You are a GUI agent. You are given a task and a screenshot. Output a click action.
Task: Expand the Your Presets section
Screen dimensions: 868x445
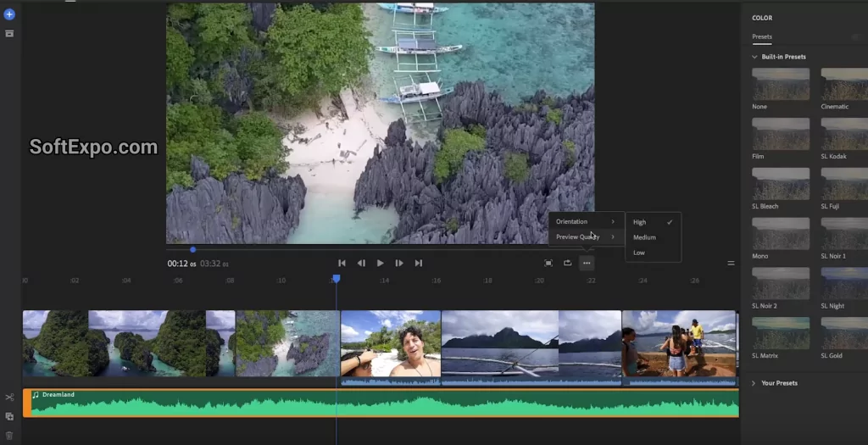[x=754, y=383]
